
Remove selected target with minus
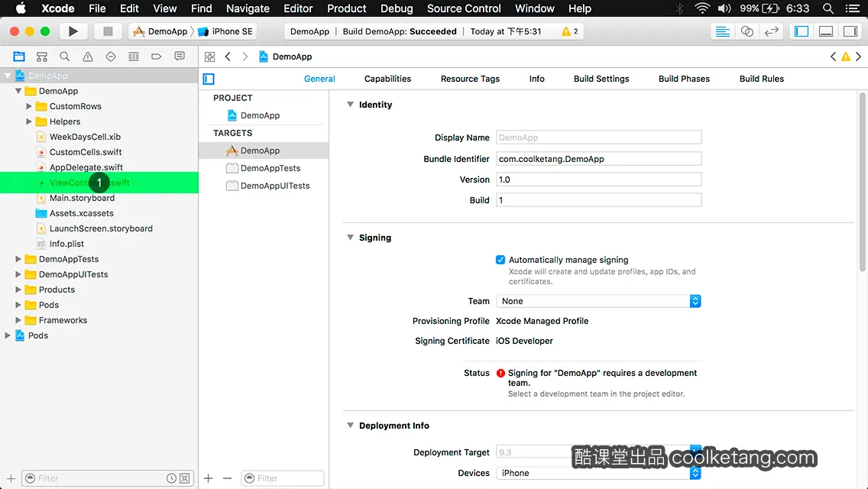[x=227, y=478]
